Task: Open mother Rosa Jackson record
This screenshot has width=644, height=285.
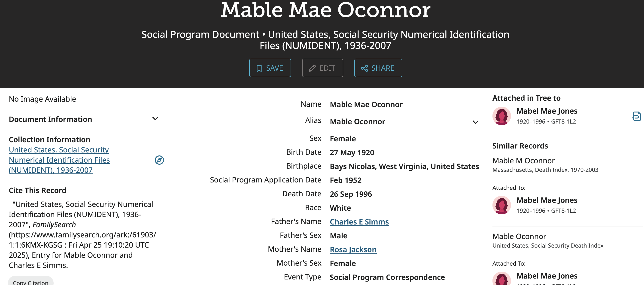Action: 353,249
